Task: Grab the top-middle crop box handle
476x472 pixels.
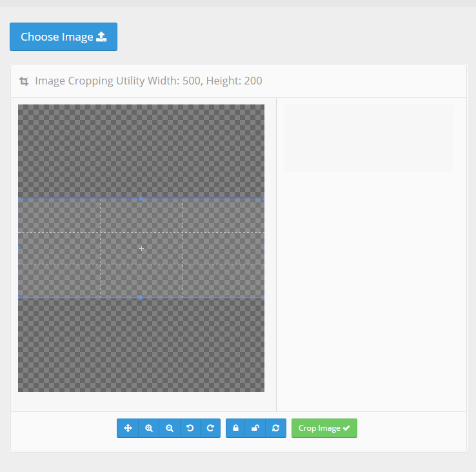Action: click(141, 199)
